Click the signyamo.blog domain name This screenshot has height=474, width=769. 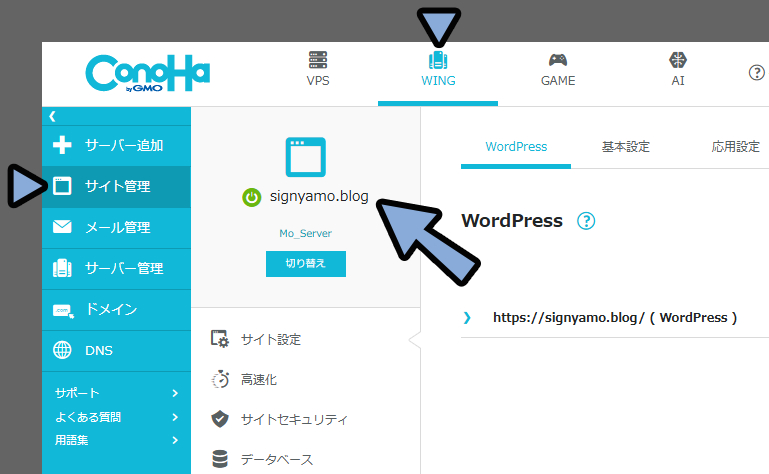[x=319, y=196]
